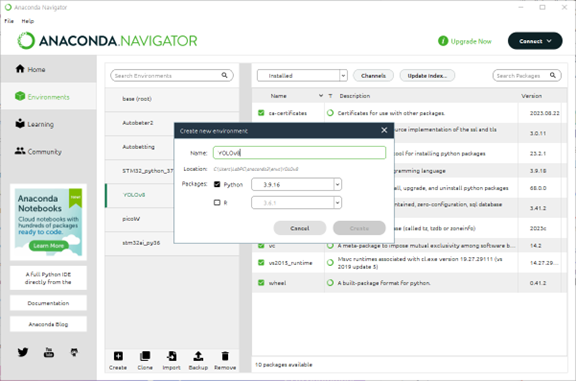The image size is (576, 381).
Task: Select the STM32_python_37 environment
Action: pos(140,170)
